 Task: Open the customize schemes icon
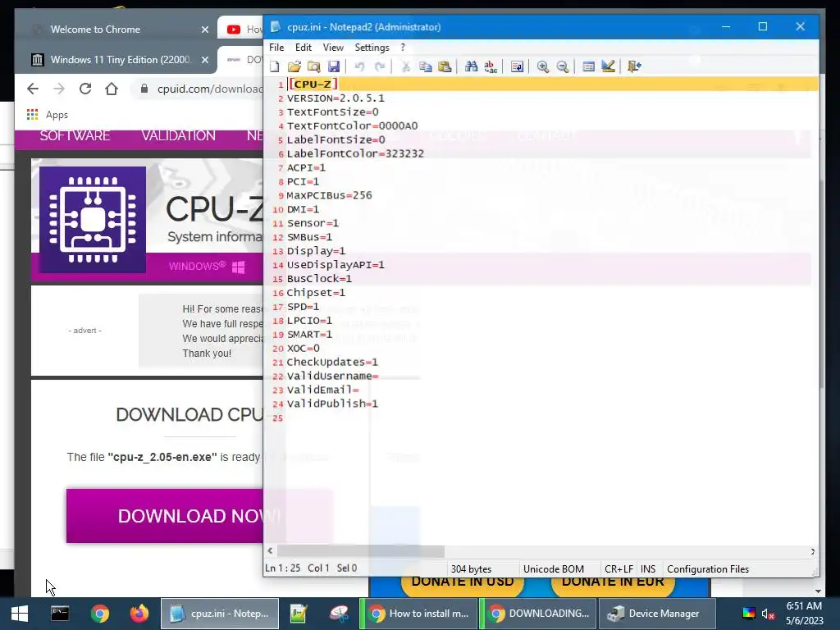pos(608,66)
